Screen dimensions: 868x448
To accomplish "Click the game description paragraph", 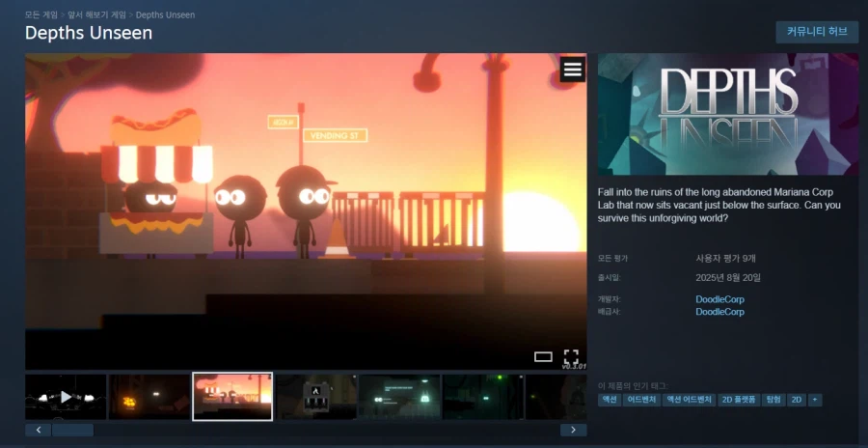I will pos(719,205).
